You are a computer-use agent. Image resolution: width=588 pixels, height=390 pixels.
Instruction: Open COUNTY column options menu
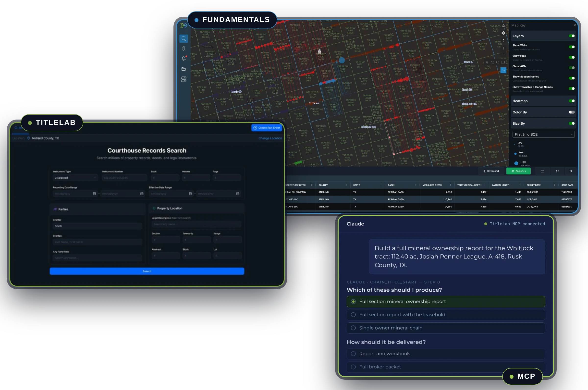pyautogui.click(x=346, y=185)
